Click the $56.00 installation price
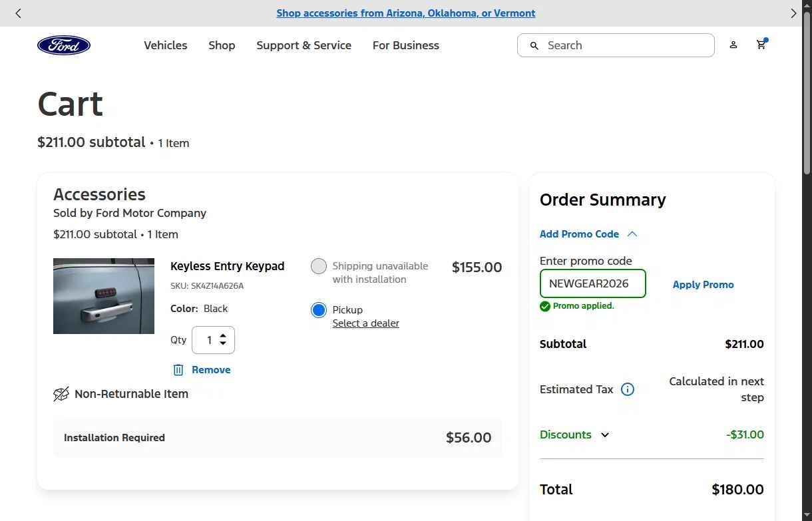Viewport: 812px width, 521px height. tap(469, 438)
